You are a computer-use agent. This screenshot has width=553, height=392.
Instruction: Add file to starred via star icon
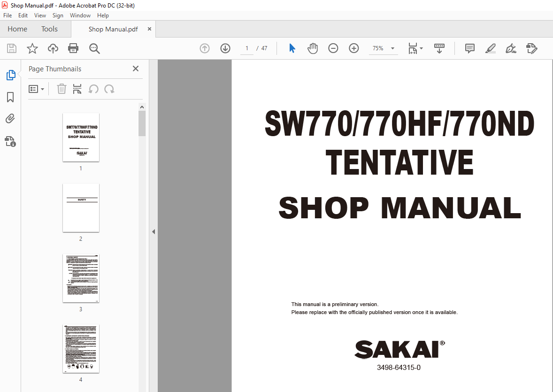coord(32,48)
